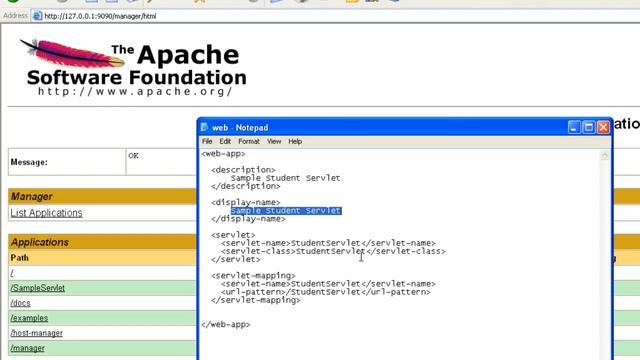Click the servlet-class StudentServlet line

pyautogui.click(x=333, y=251)
